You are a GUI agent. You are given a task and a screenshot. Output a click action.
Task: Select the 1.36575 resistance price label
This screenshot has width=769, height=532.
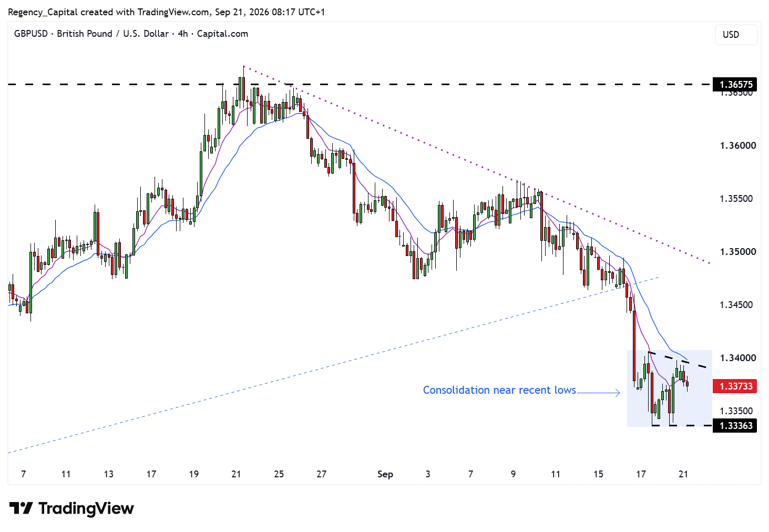tap(735, 84)
